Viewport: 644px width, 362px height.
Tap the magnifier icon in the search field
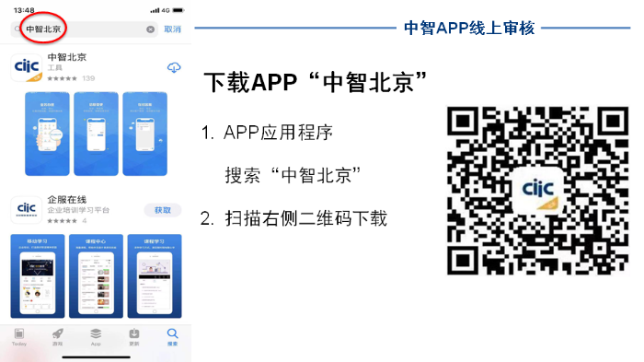[17, 29]
